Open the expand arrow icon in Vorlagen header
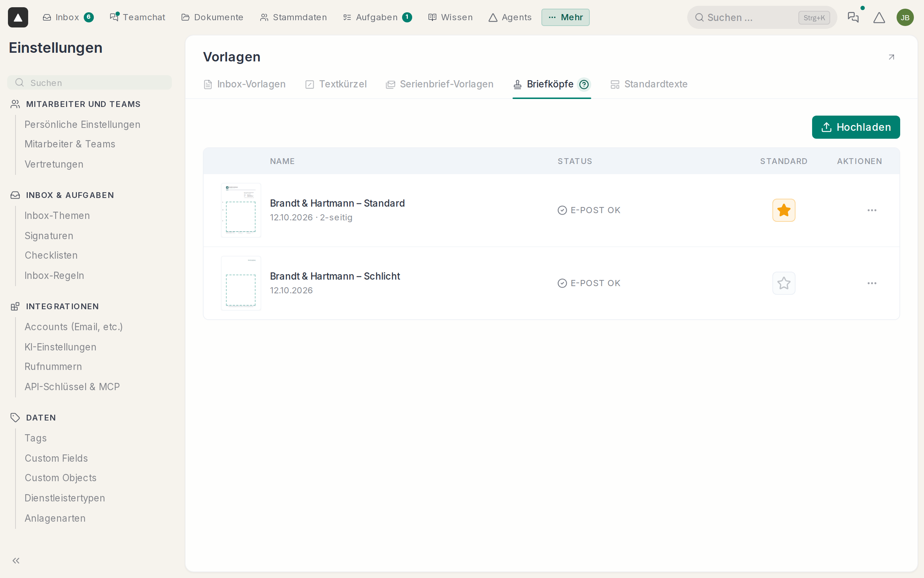This screenshot has width=924, height=578. (892, 57)
